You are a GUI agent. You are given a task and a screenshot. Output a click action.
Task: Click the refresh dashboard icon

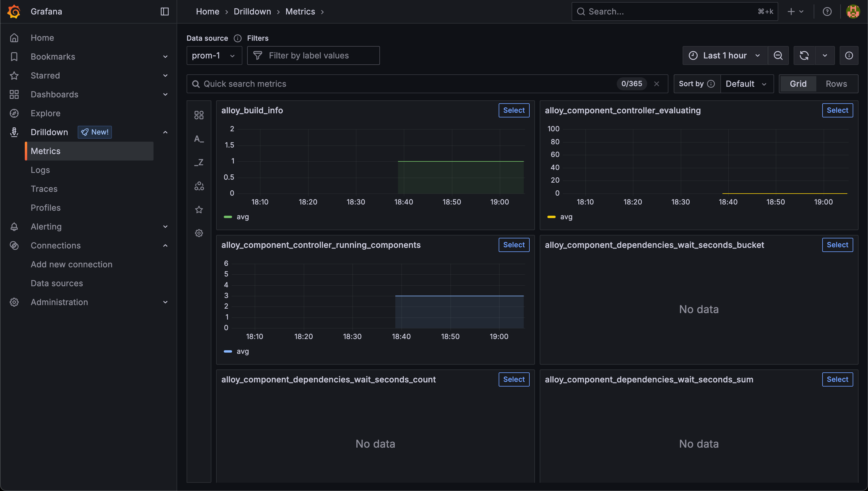[804, 55]
